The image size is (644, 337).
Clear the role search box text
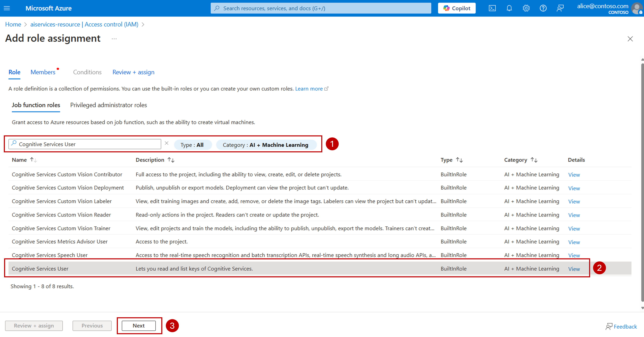click(167, 143)
